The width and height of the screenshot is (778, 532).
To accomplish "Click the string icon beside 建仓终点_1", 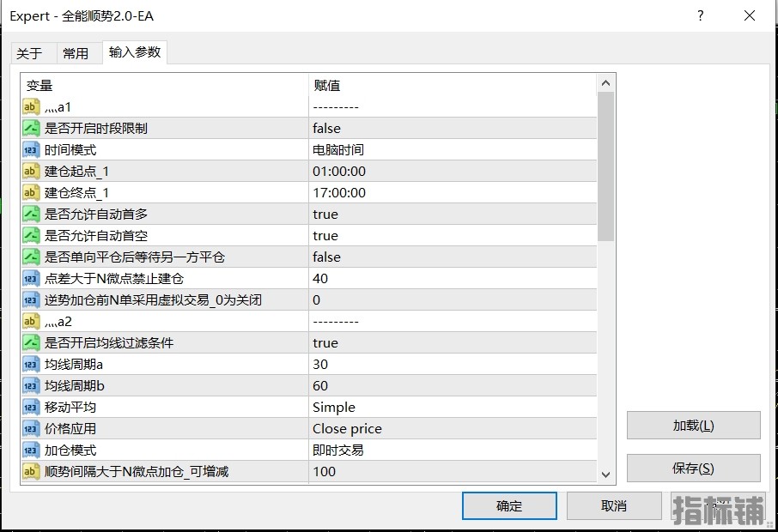I will [x=31, y=193].
